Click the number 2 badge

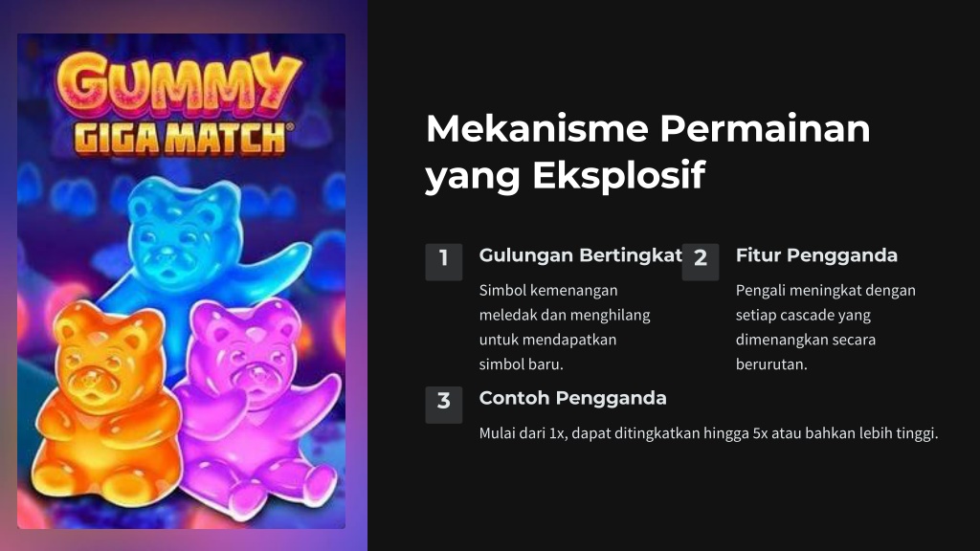(x=700, y=262)
